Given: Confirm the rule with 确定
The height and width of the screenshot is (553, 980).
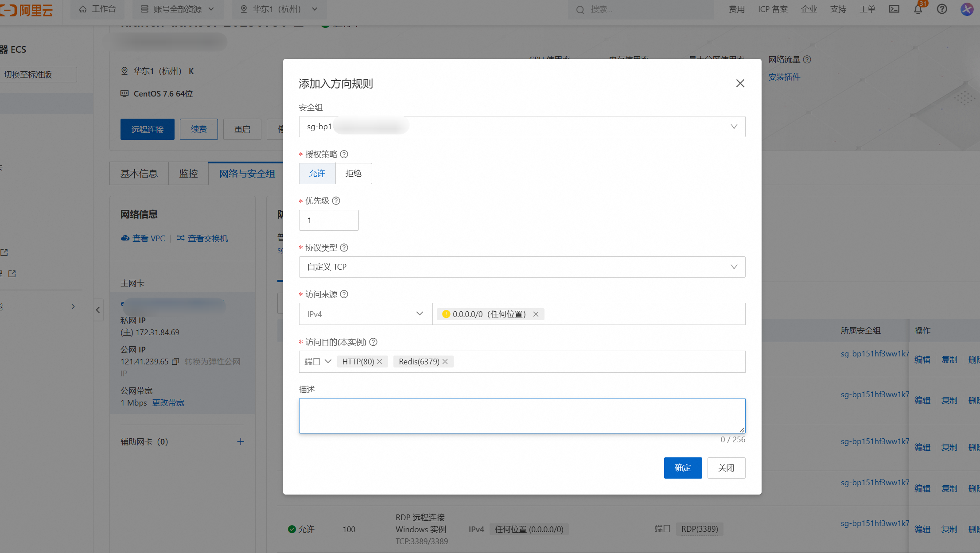Looking at the screenshot, I should 683,468.
